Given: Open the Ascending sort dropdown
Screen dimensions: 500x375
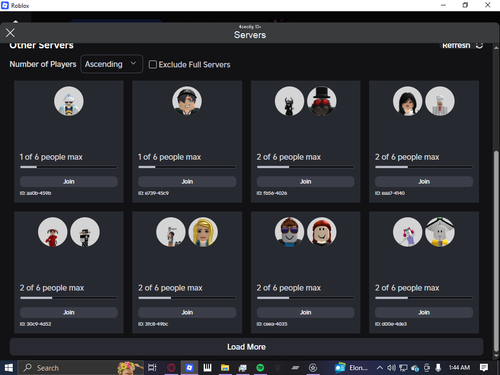Looking at the screenshot, I should (111, 64).
